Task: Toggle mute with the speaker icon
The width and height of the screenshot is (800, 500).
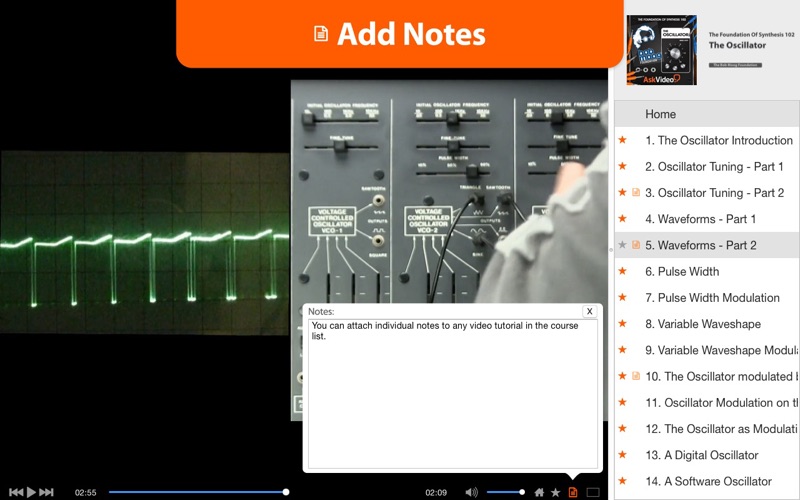Action: pyautogui.click(x=471, y=492)
